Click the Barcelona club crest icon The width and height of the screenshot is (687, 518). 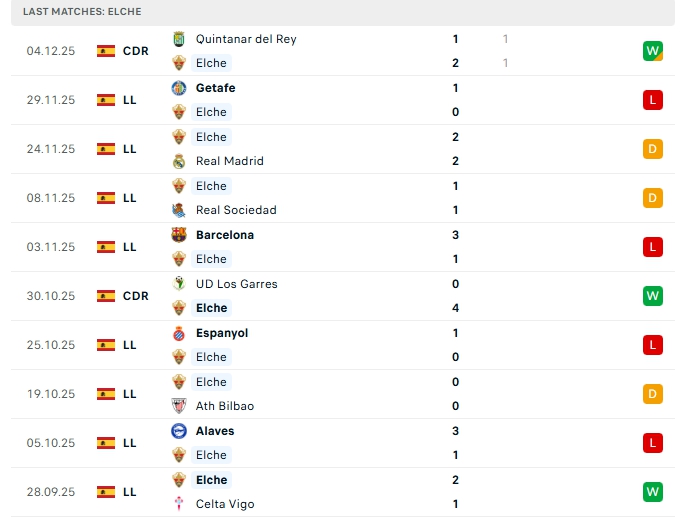click(179, 235)
